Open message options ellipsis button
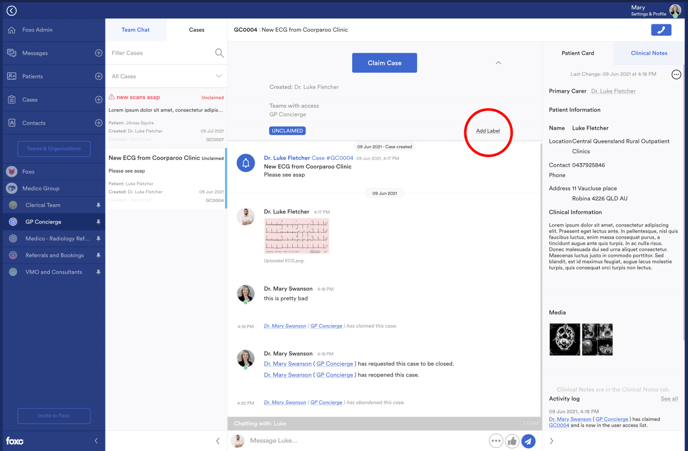This screenshot has width=688, height=451. (496, 441)
